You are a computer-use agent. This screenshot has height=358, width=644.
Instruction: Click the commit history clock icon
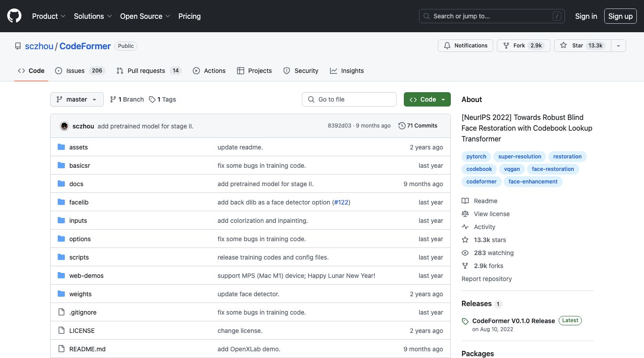click(x=402, y=126)
